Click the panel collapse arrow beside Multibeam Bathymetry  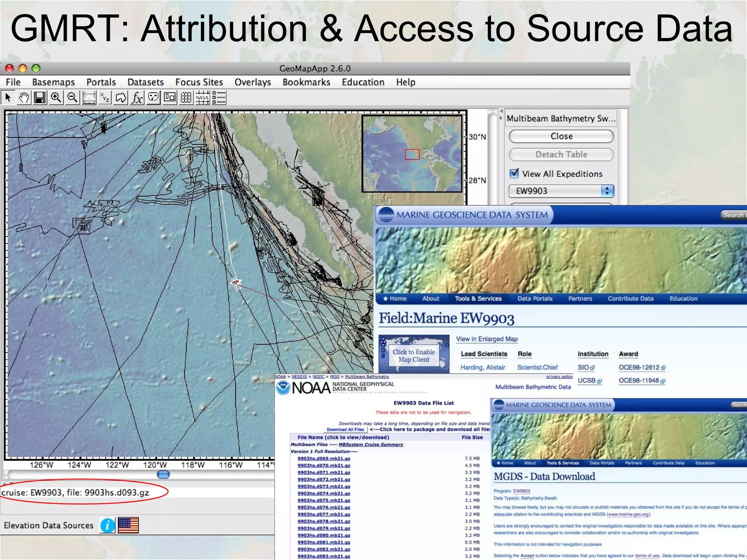(x=501, y=118)
